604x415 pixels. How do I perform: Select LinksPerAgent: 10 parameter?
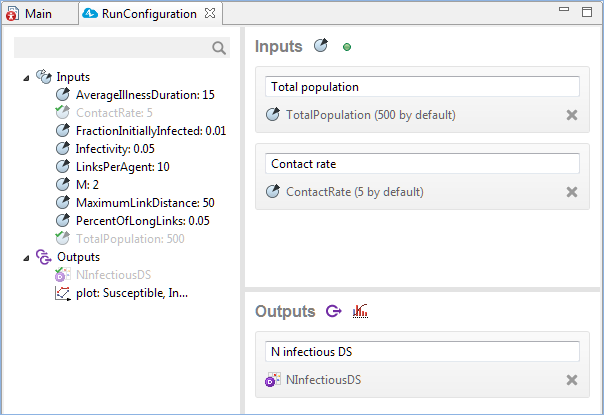[x=122, y=167]
